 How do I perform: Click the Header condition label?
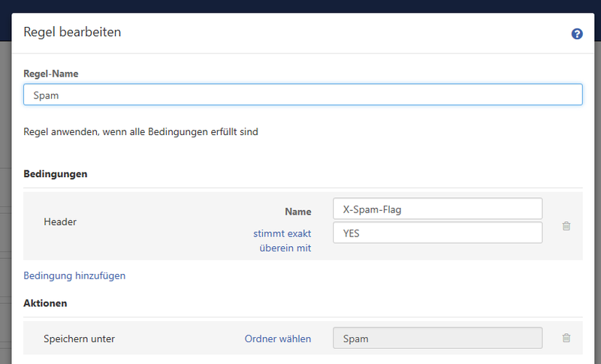click(60, 221)
